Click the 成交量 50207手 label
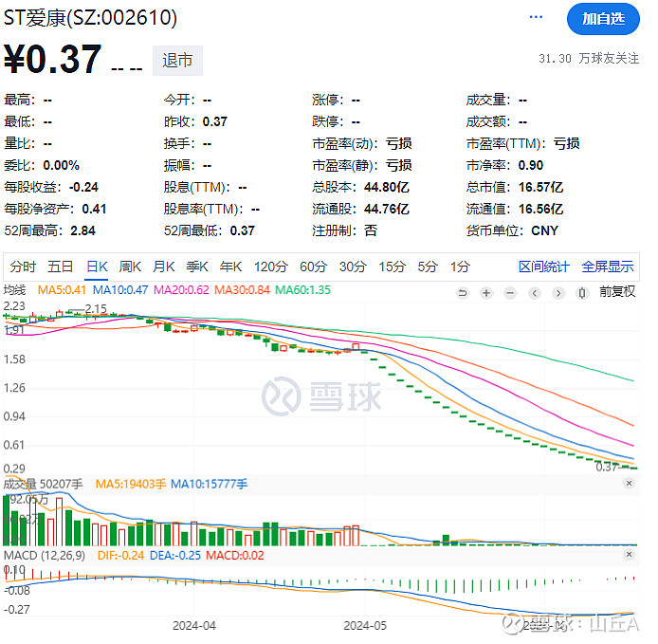Viewport: 658px width, 644px height. (x=44, y=484)
